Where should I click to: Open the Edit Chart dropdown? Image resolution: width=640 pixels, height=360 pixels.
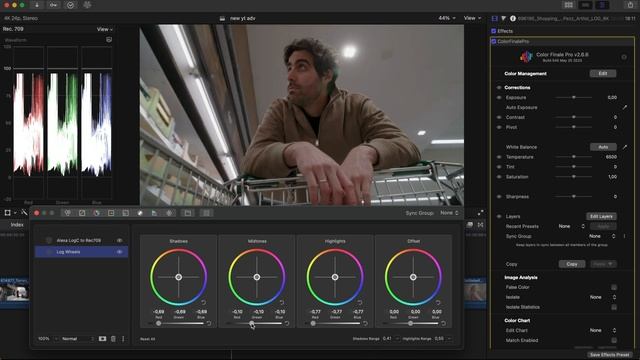click(603, 330)
